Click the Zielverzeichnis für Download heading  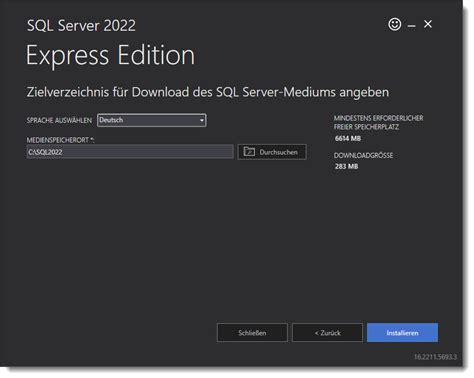[208, 92]
